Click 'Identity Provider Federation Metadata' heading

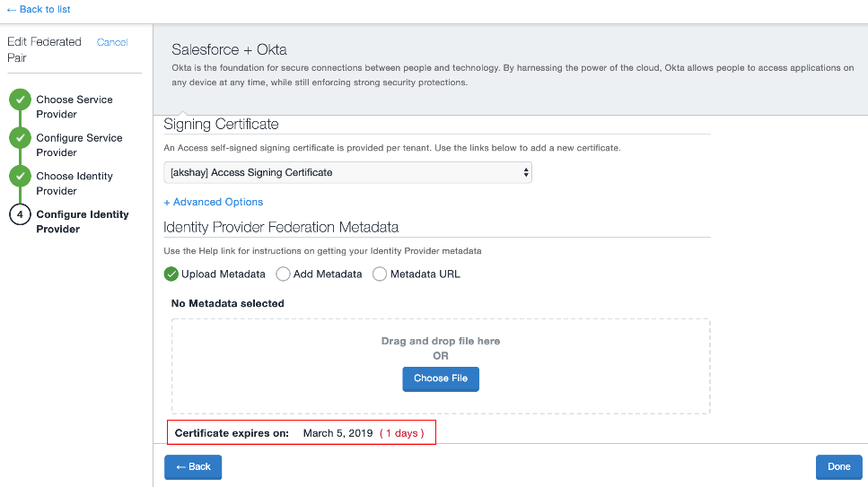point(281,228)
